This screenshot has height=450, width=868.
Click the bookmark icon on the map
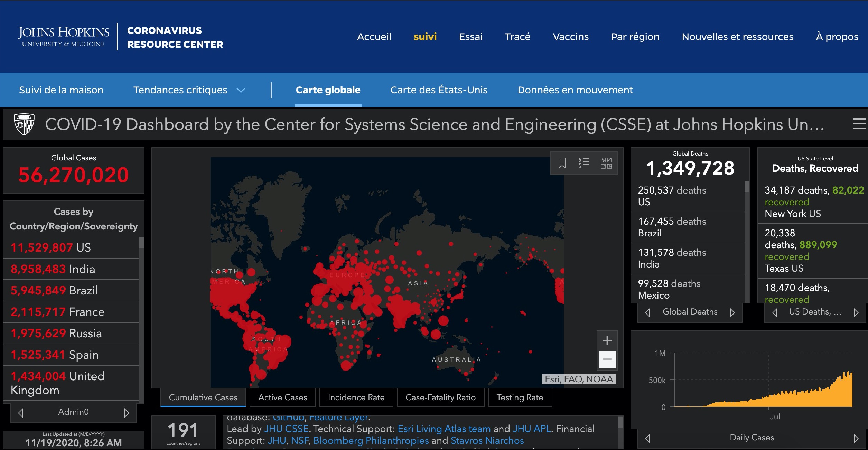[562, 163]
